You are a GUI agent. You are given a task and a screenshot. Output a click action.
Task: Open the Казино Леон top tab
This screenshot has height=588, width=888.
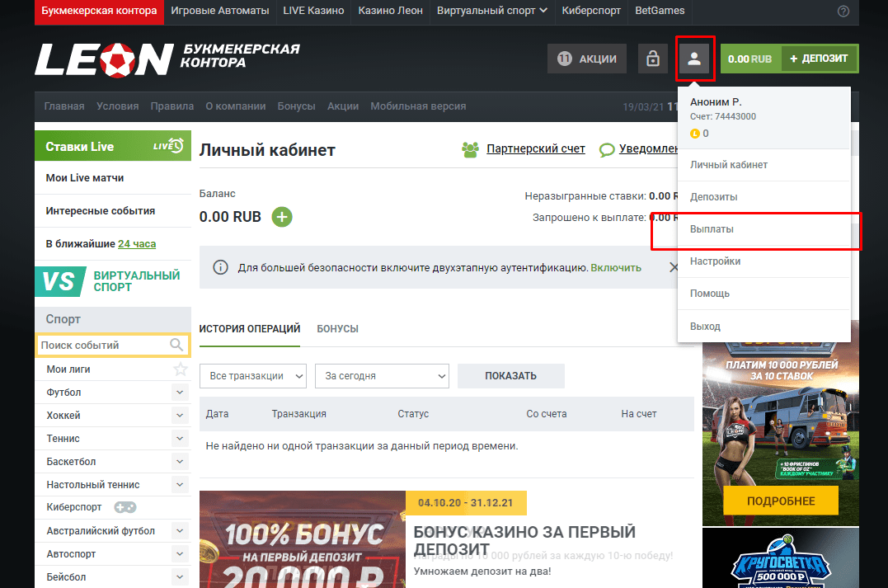[x=391, y=11]
